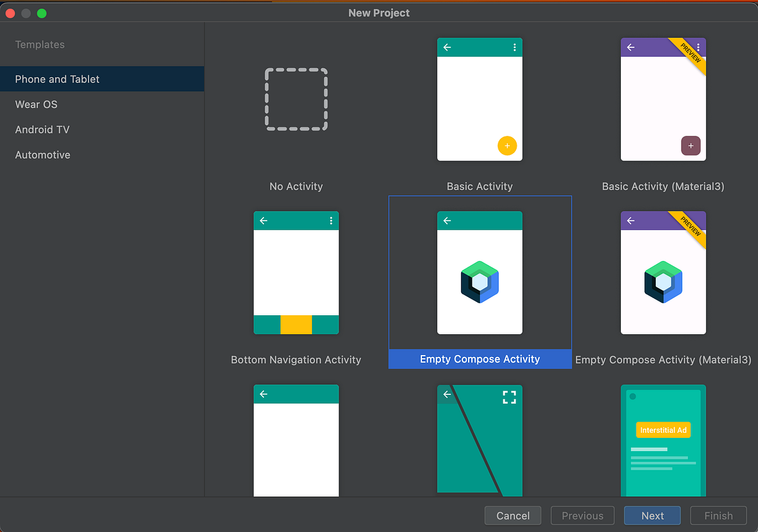Click the yellow plus FAB on Basic Activity preview

pos(507,145)
